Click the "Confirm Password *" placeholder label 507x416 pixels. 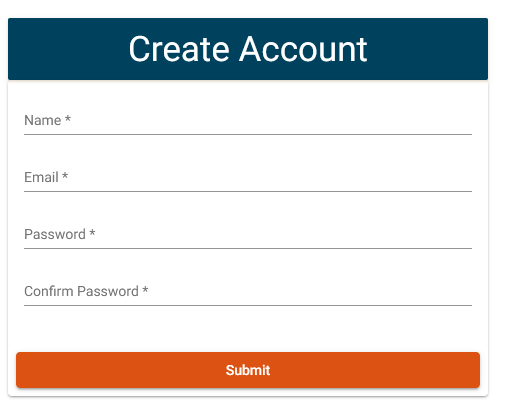[86, 291]
